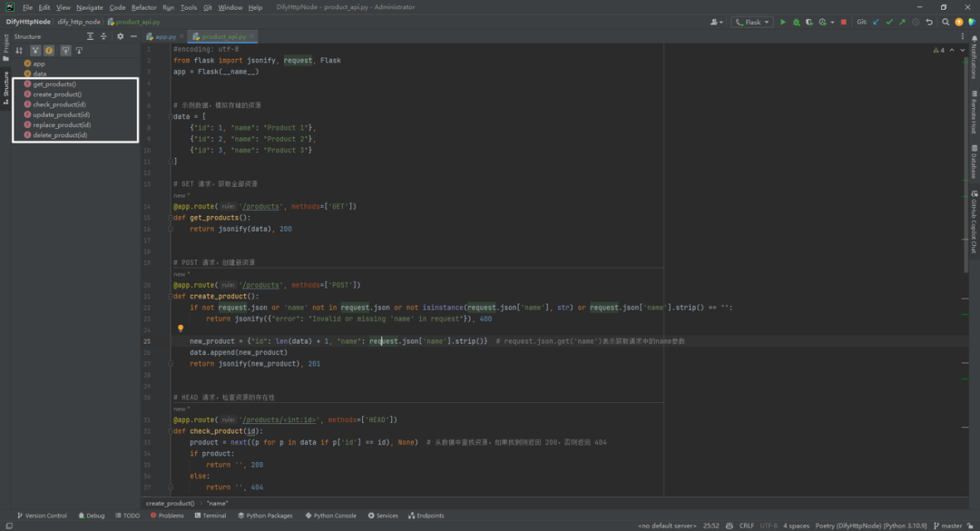Open the Python Packages tool window
This screenshot has width=980, height=531.
(265, 516)
